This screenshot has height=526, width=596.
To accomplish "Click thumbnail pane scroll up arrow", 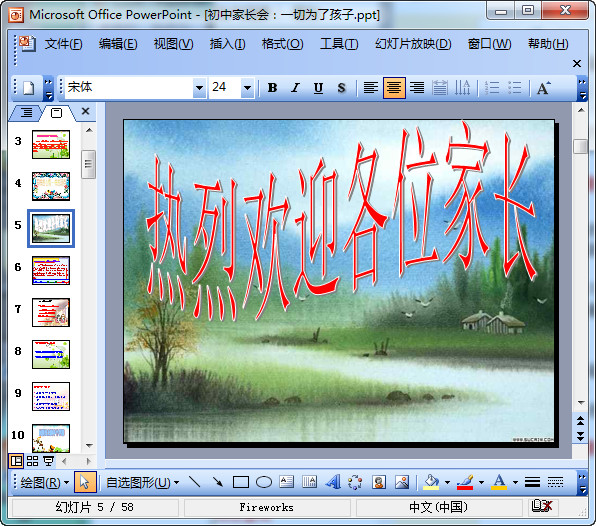I will click(89, 130).
